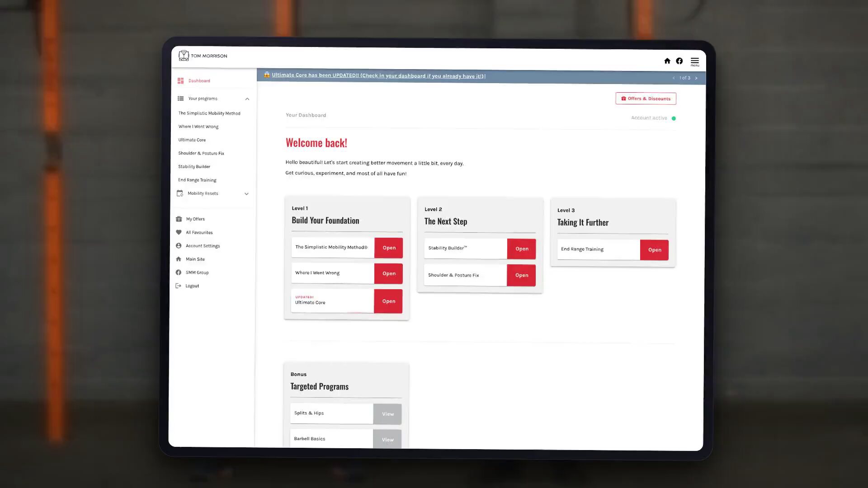The image size is (868, 488).
Task: Open the Stability Builder program
Action: point(522,249)
